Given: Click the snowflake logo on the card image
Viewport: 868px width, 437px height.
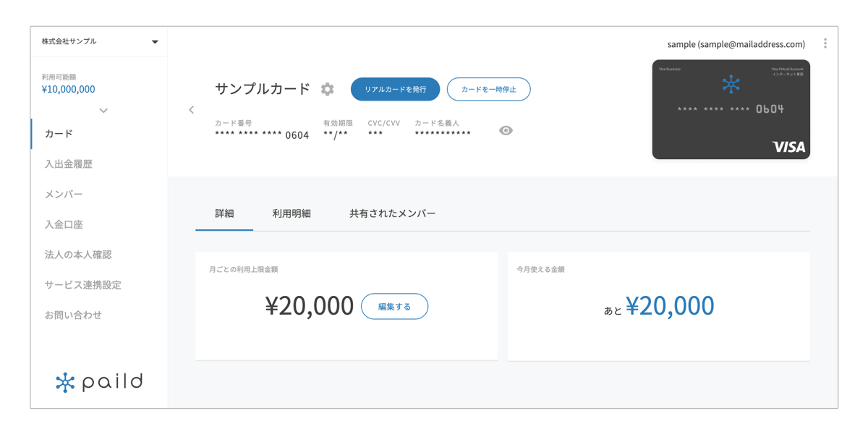Looking at the screenshot, I should click(731, 84).
